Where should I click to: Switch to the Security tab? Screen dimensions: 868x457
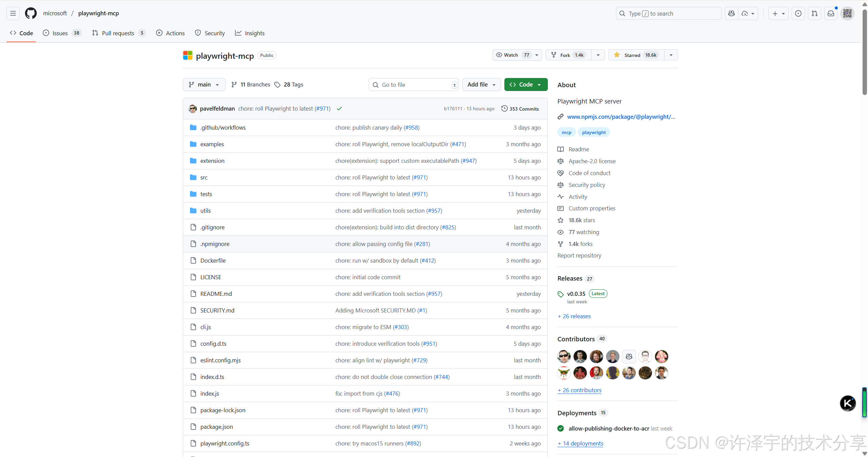coord(210,33)
